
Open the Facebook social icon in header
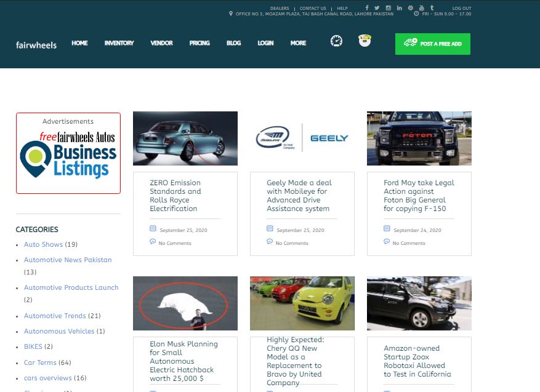coord(367,7)
